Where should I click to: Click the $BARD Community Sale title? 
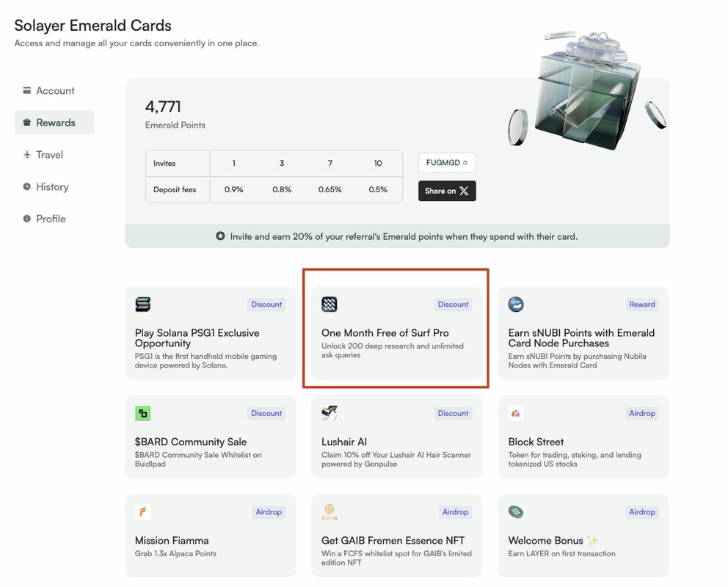pyautogui.click(x=191, y=442)
